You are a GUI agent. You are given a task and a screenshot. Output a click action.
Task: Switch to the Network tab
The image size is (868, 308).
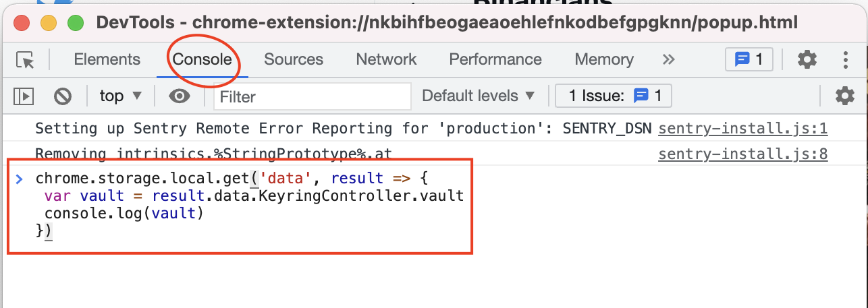[386, 59]
